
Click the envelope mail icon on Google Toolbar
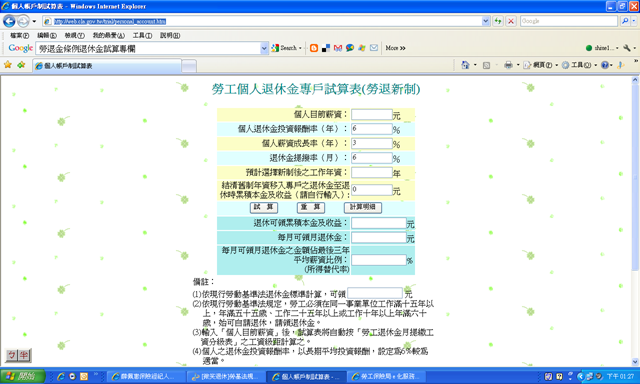tap(374, 48)
